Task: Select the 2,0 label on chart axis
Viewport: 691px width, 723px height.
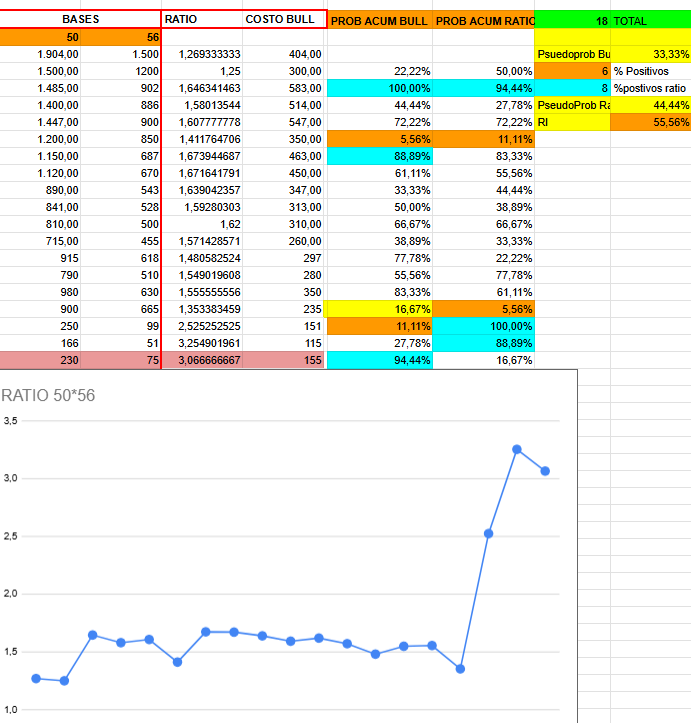Action: click(x=11, y=593)
